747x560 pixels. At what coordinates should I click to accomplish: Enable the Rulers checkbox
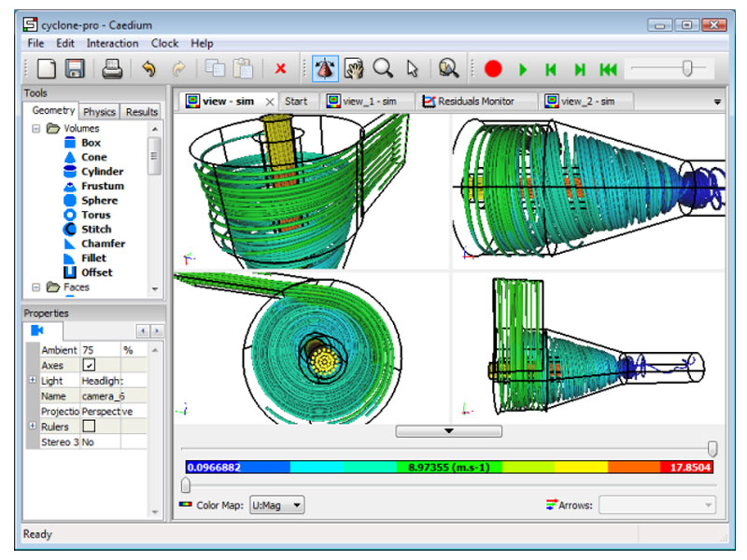(90, 427)
